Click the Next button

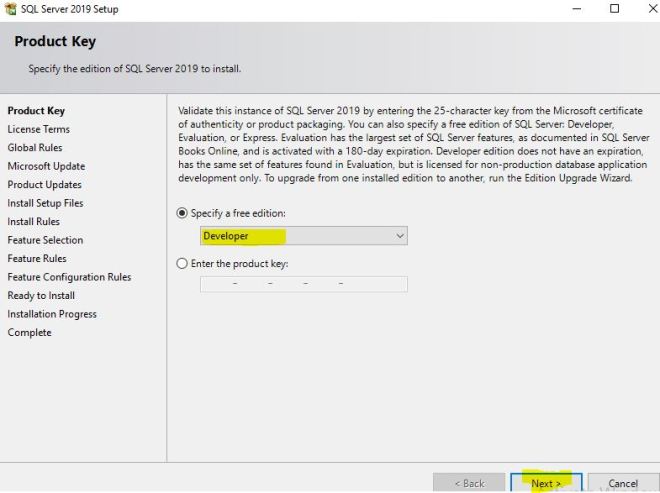pyautogui.click(x=546, y=483)
